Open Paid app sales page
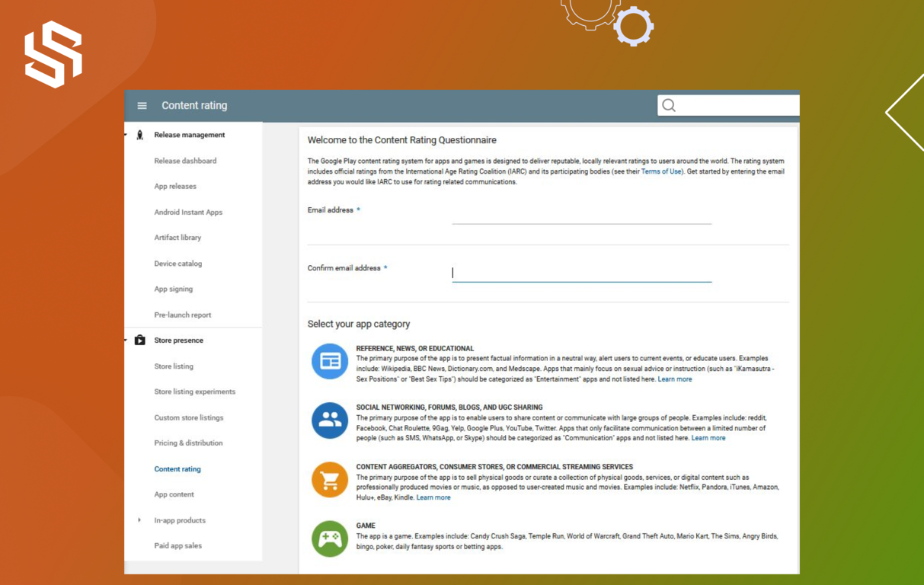 click(177, 546)
